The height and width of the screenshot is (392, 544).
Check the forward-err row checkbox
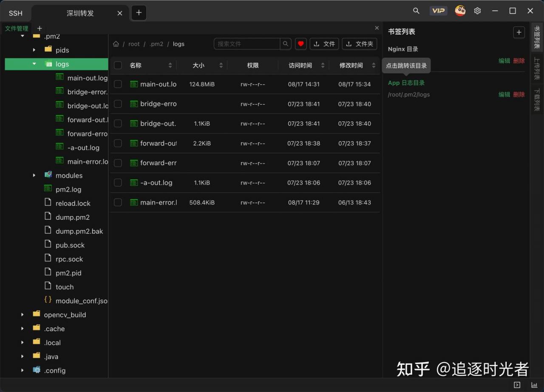118,163
